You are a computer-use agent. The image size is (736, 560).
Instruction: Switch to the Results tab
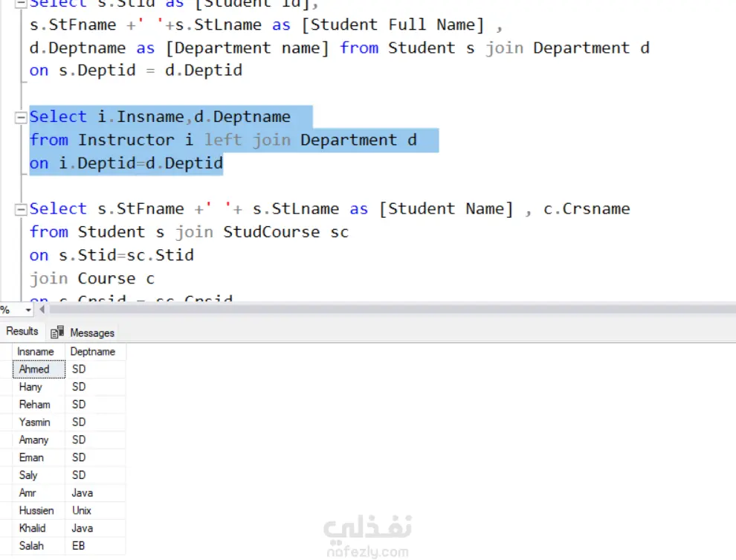22,332
